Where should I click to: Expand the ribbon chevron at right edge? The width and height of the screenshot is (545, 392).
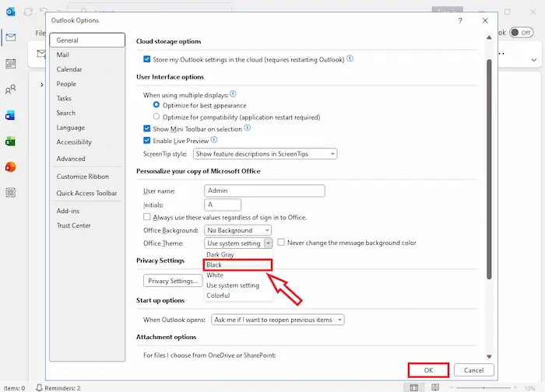[x=534, y=60]
